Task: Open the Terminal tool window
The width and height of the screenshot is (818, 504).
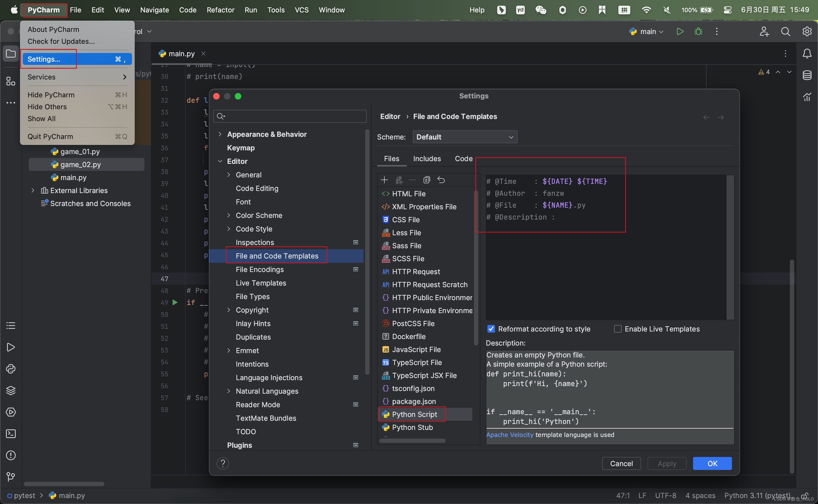Action: pyautogui.click(x=11, y=434)
